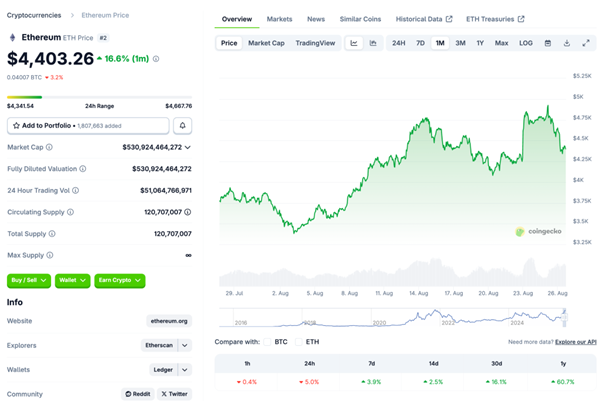Open the Buy / Sell dropdown
Viewport: 602px width, 401px height.
tap(29, 280)
